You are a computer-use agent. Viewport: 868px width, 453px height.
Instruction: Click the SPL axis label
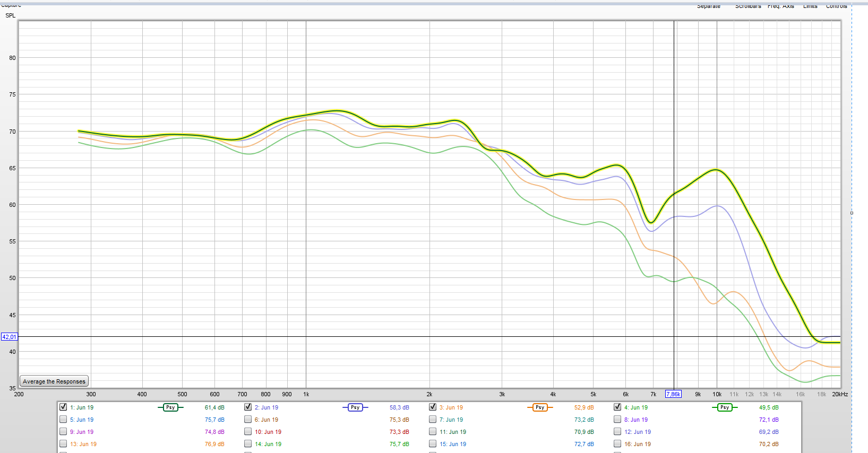[11, 15]
